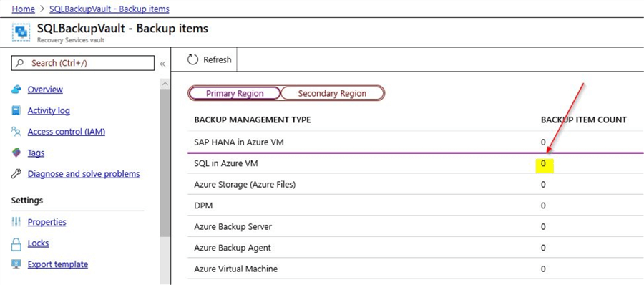This screenshot has height=285, width=644.
Task: Open the Activity log page
Action: [49, 111]
